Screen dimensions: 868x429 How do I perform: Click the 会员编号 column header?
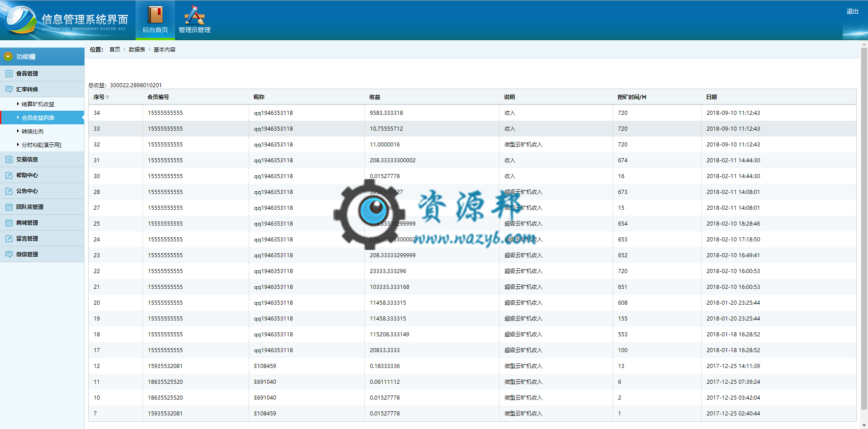tap(158, 97)
